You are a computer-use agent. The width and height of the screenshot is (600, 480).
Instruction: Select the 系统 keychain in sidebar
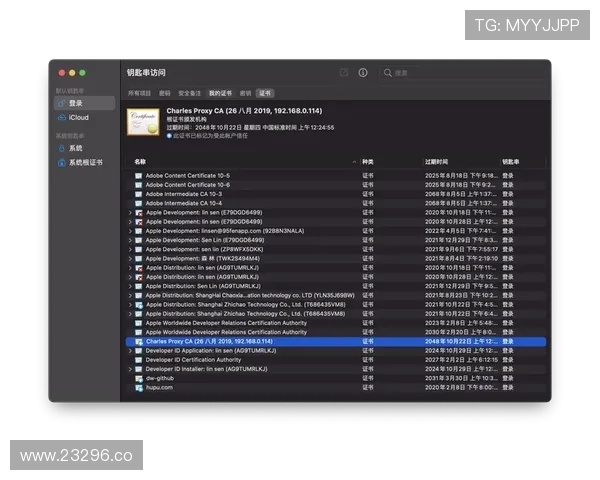click(76, 148)
